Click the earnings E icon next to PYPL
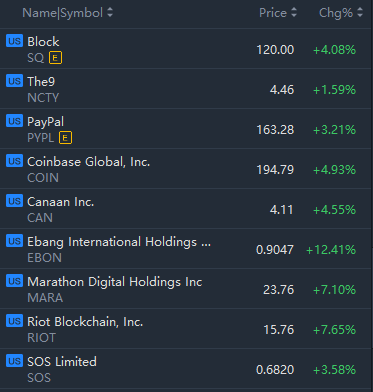 (65, 138)
